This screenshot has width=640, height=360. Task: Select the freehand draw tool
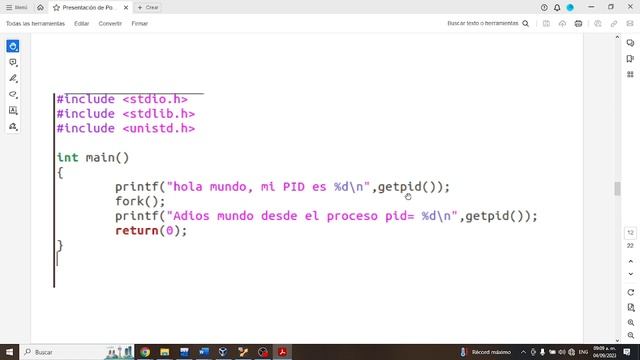[x=13, y=94]
